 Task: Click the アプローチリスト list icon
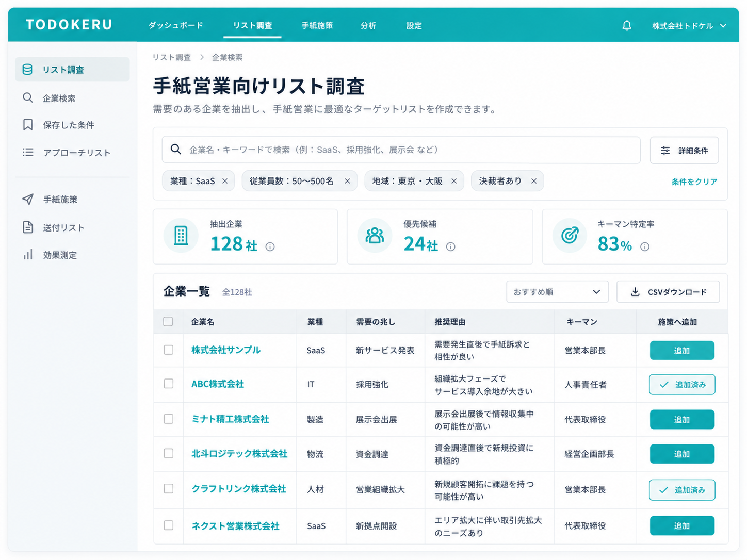pyautogui.click(x=28, y=153)
